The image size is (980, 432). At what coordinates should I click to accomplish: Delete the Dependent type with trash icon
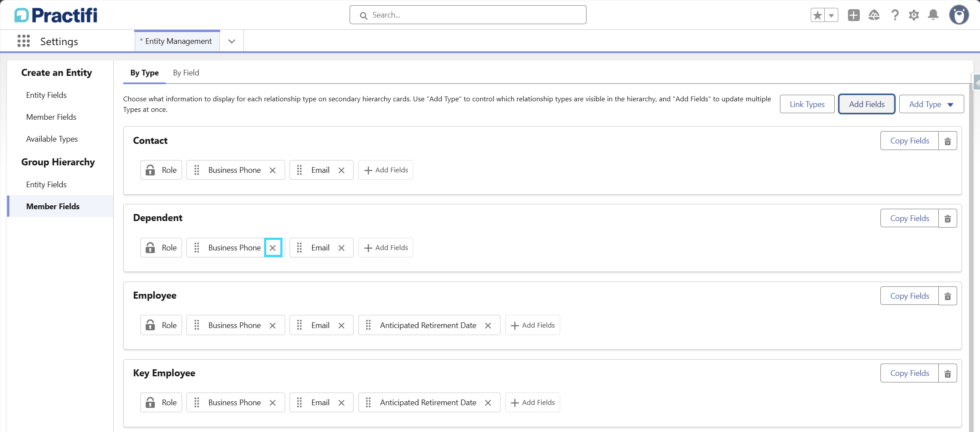(948, 218)
